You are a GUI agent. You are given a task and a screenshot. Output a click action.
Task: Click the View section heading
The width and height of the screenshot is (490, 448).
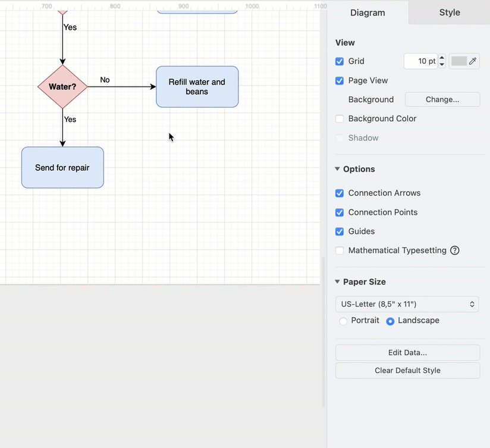pos(345,43)
